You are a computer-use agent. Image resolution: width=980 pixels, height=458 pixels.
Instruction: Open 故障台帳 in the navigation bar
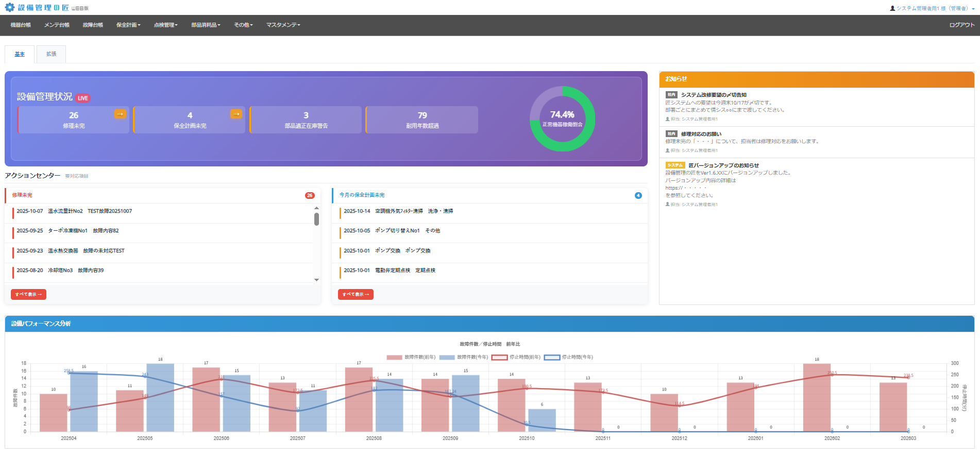point(93,25)
